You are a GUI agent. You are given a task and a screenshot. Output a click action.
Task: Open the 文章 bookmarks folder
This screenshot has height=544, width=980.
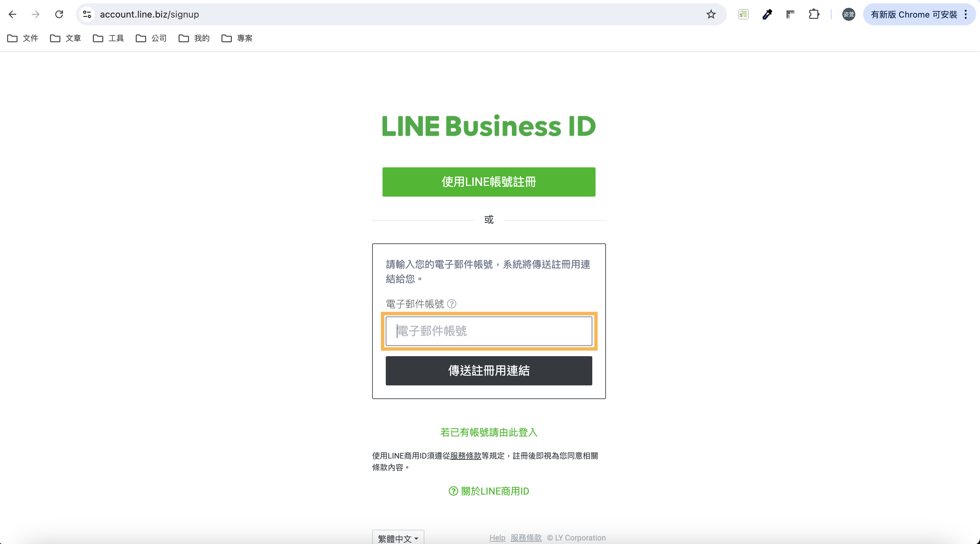(66, 38)
